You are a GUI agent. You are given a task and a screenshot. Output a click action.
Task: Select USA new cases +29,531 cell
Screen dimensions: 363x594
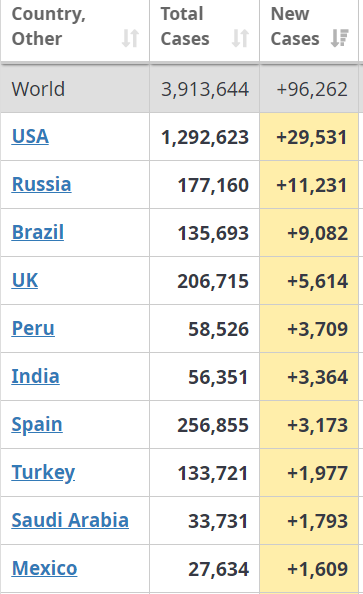pyautogui.click(x=309, y=137)
